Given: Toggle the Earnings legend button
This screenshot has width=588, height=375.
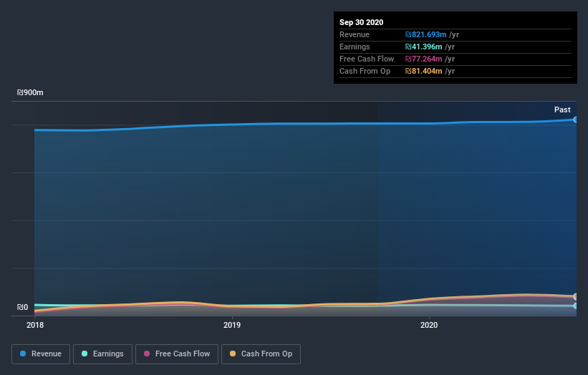Looking at the screenshot, I should point(102,354).
